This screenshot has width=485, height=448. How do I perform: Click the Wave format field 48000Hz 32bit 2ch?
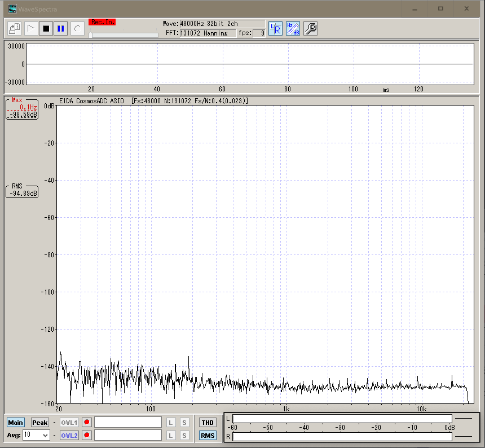222,24
